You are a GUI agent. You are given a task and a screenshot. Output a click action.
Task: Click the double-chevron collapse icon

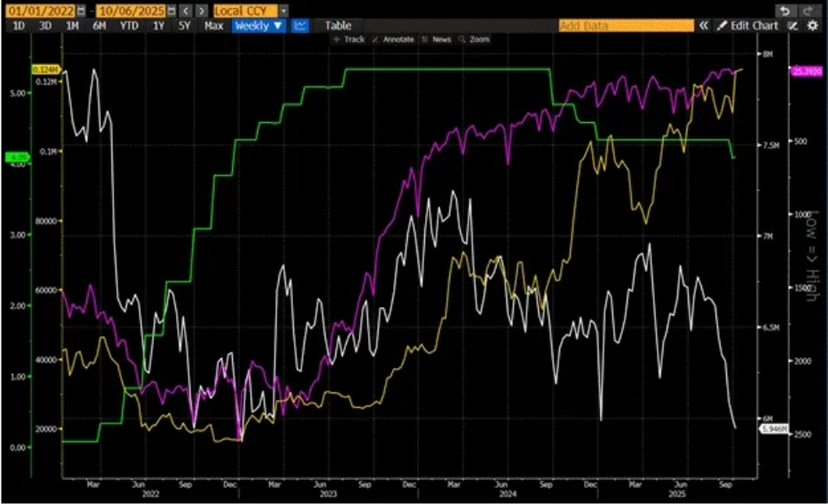pos(703,26)
